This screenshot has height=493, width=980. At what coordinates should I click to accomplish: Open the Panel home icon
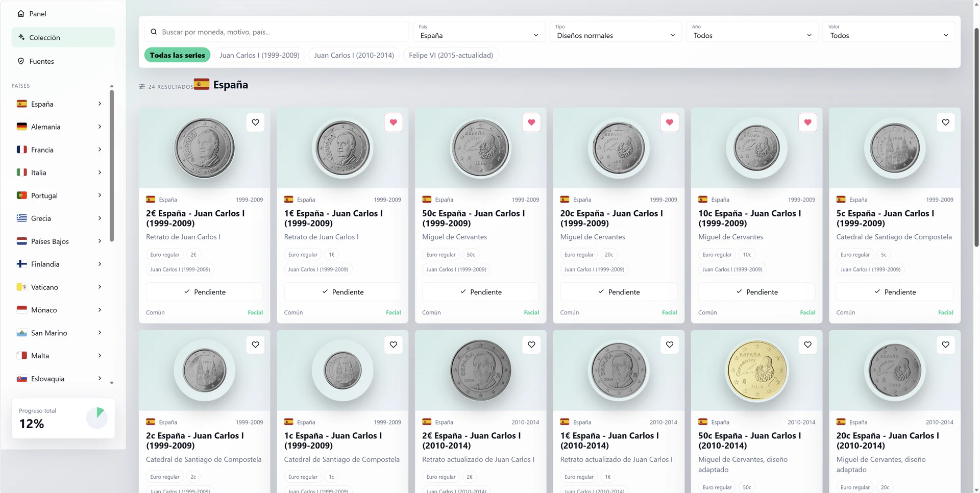click(x=21, y=14)
